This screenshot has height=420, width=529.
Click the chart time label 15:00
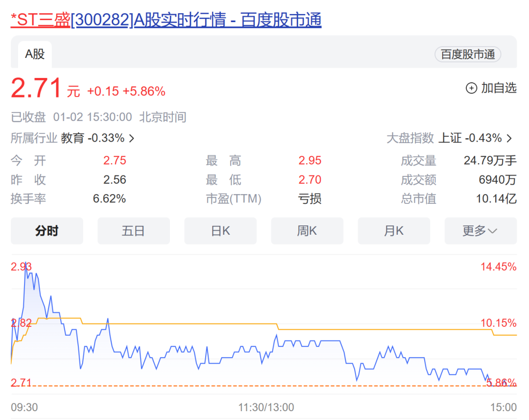pos(504,407)
